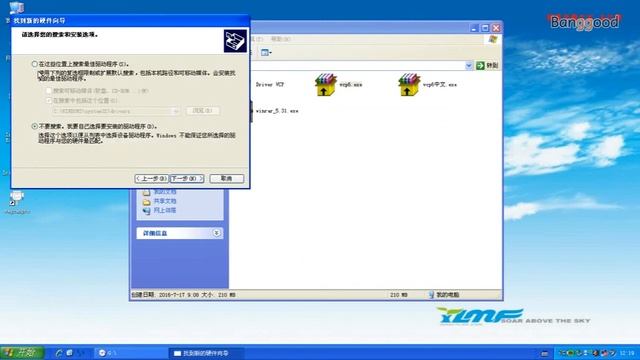Viewport: 640px width, 360px height.
Task: Open the 帮助(H) menu in Explorer window
Action: click(280, 39)
